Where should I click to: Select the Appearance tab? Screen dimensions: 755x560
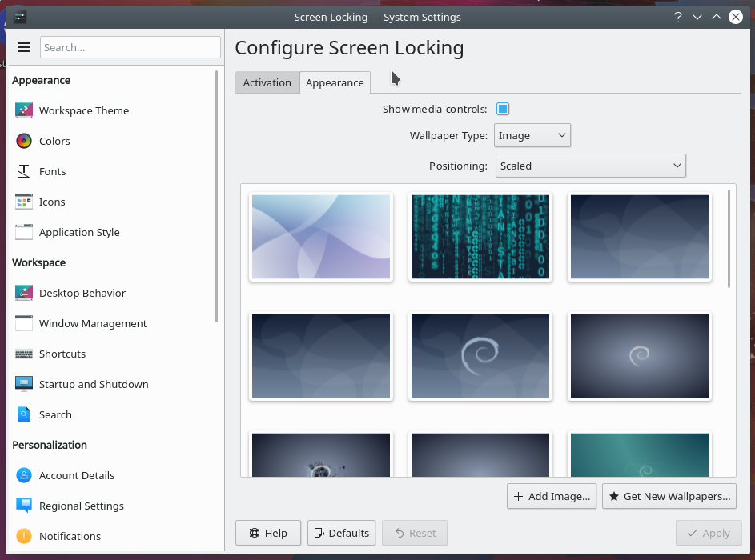(335, 82)
